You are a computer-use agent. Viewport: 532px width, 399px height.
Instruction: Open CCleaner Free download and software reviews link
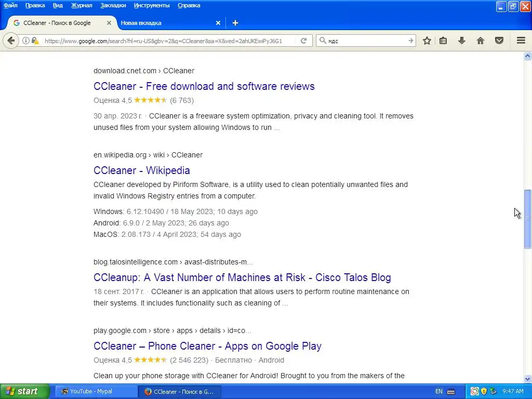204,86
